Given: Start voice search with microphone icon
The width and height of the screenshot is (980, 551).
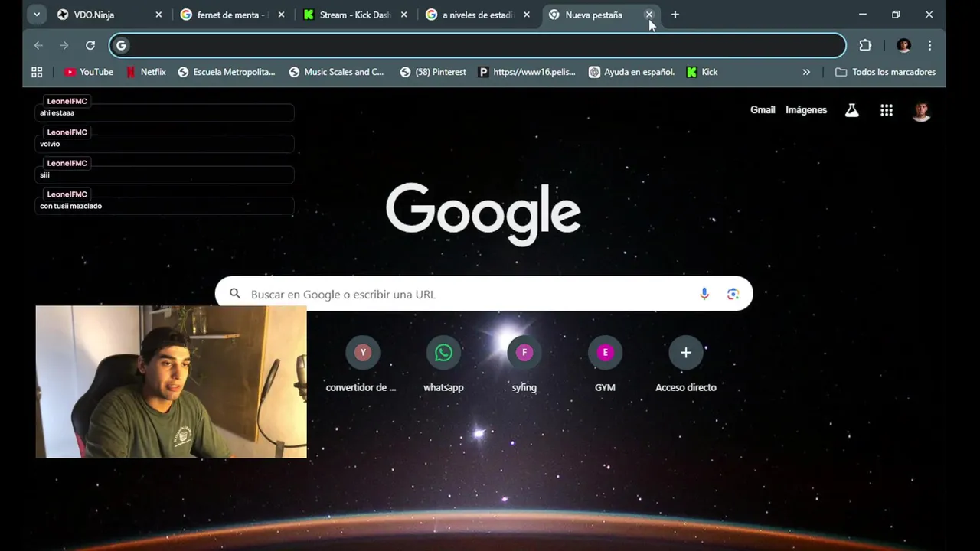Looking at the screenshot, I should click(x=704, y=294).
